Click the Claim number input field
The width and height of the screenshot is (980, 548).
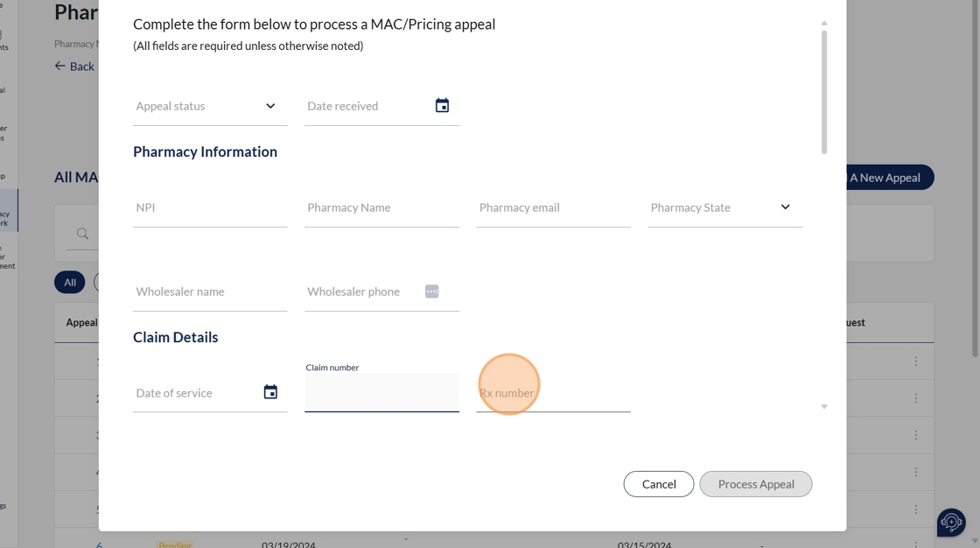[381, 394]
